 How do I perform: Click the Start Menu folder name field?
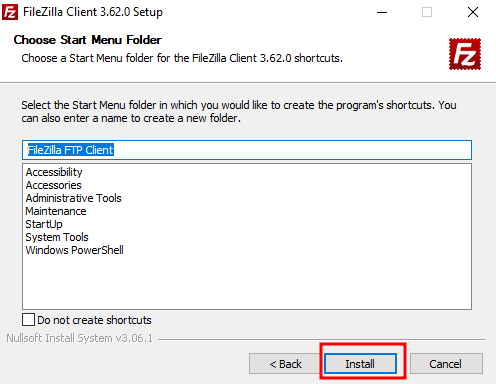point(247,150)
